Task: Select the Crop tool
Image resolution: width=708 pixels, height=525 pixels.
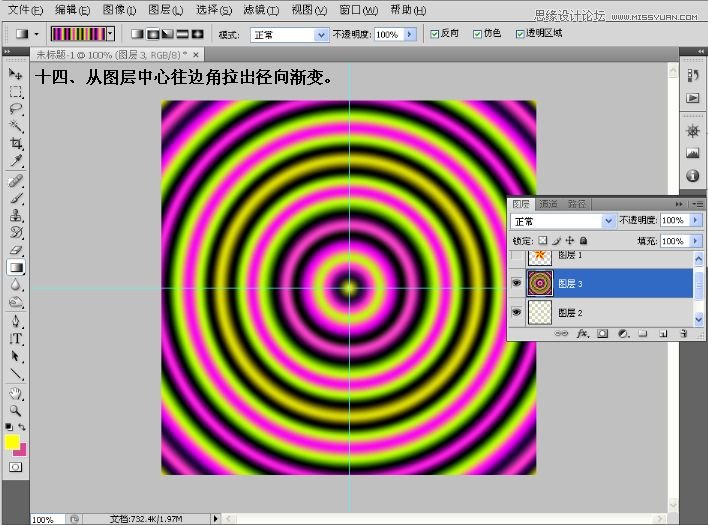Action: pyautogui.click(x=15, y=144)
